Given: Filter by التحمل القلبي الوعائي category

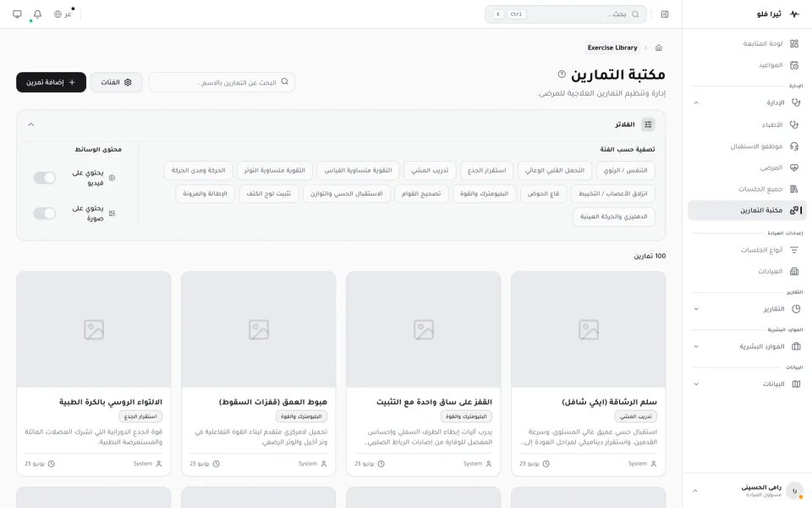Looking at the screenshot, I should pyautogui.click(x=555, y=170).
